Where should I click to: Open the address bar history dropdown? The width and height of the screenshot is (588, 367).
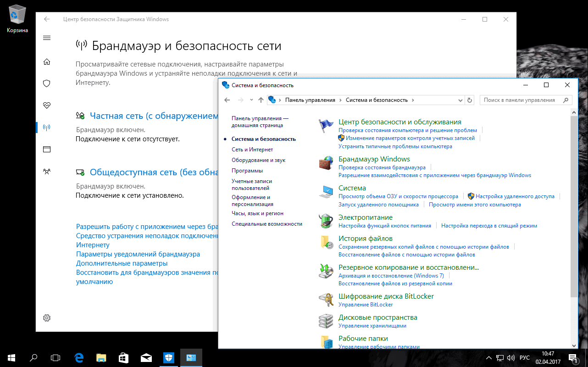click(460, 100)
